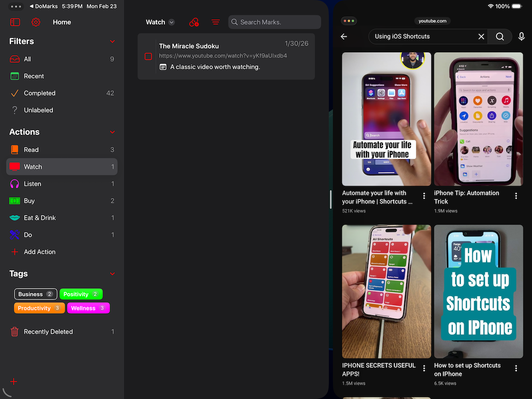532x399 pixels.
Task: Click Add Action in the sidebar
Action: (x=39, y=252)
